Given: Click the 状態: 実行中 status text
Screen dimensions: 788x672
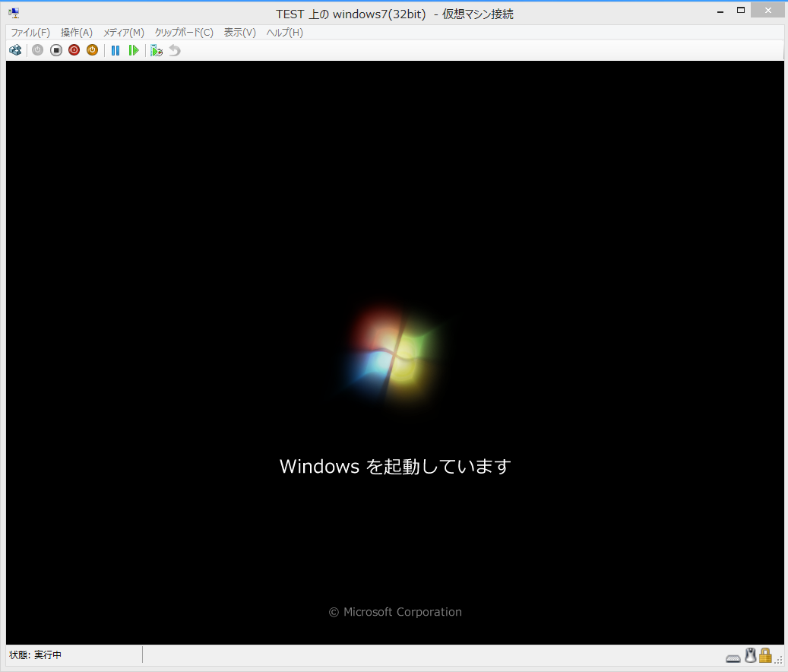Looking at the screenshot, I should coord(35,655).
